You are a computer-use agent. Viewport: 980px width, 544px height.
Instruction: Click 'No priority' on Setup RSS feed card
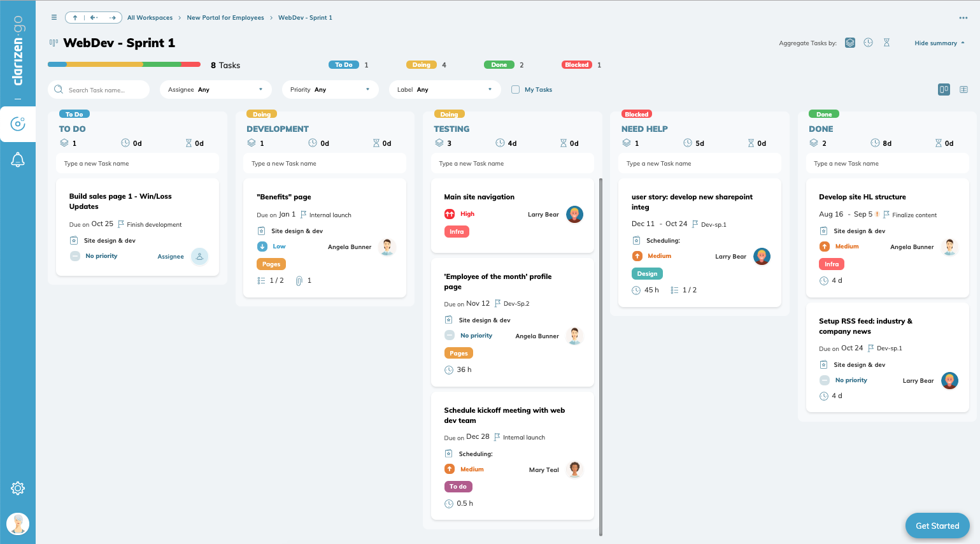tap(851, 380)
